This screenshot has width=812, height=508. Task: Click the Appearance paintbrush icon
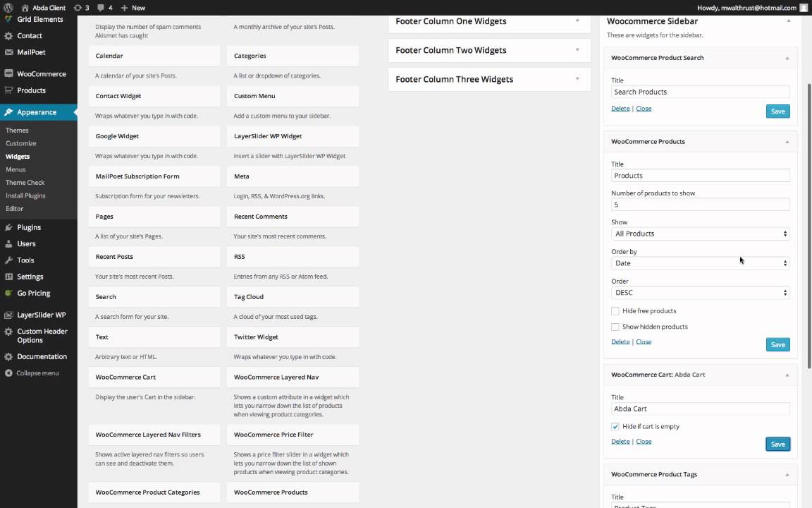point(8,112)
